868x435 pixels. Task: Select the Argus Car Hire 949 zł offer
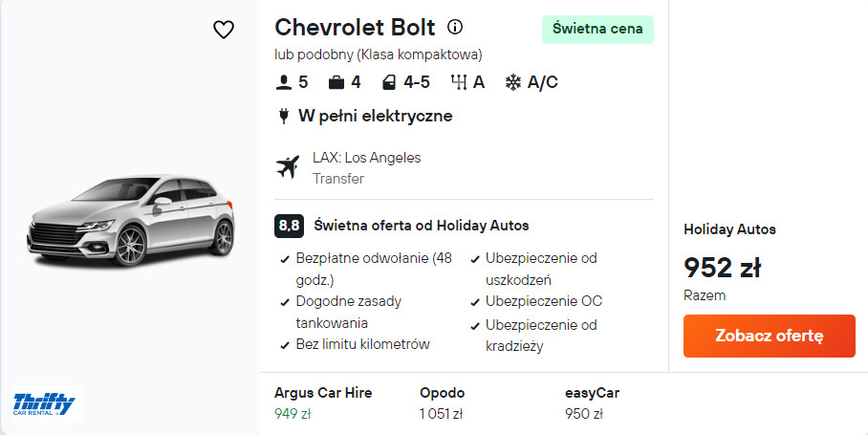point(323,402)
